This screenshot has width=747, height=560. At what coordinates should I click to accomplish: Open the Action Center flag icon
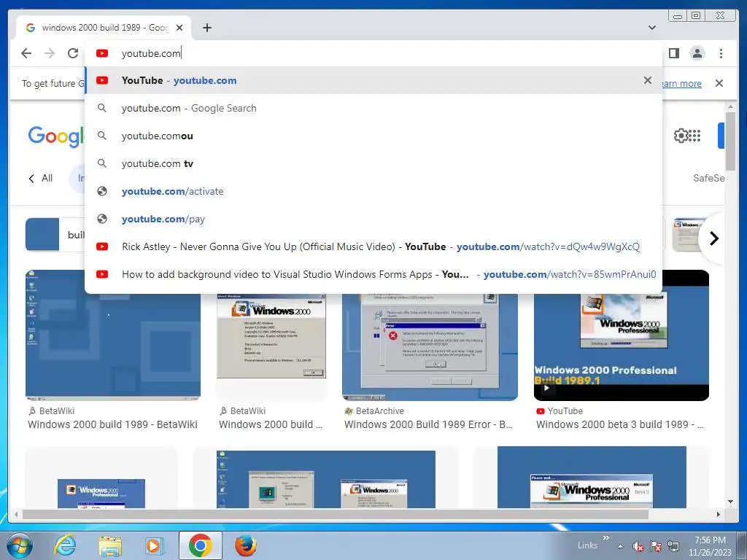click(656, 546)
